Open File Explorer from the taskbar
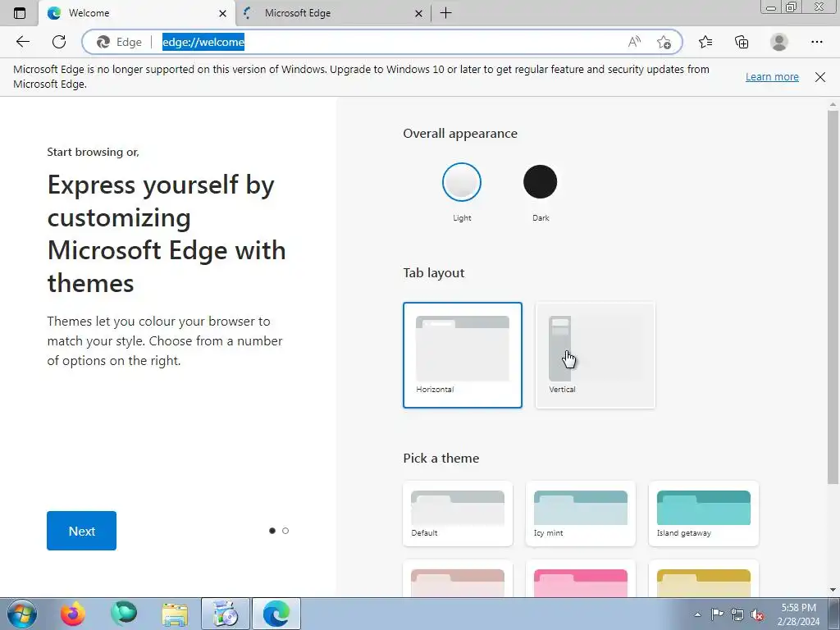 [175, 614]
